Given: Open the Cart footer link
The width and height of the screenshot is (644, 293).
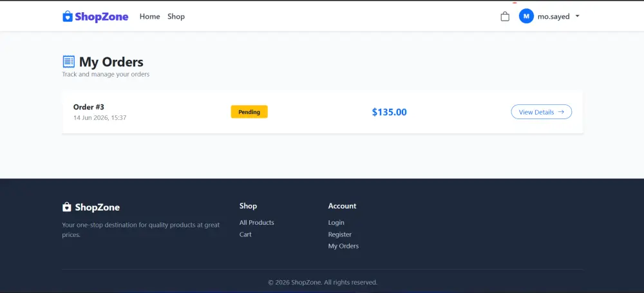Looking at the screenshot, I should coord(245,234).
